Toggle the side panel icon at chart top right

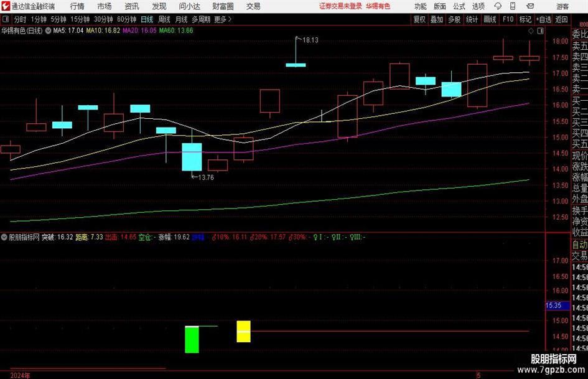540,31
